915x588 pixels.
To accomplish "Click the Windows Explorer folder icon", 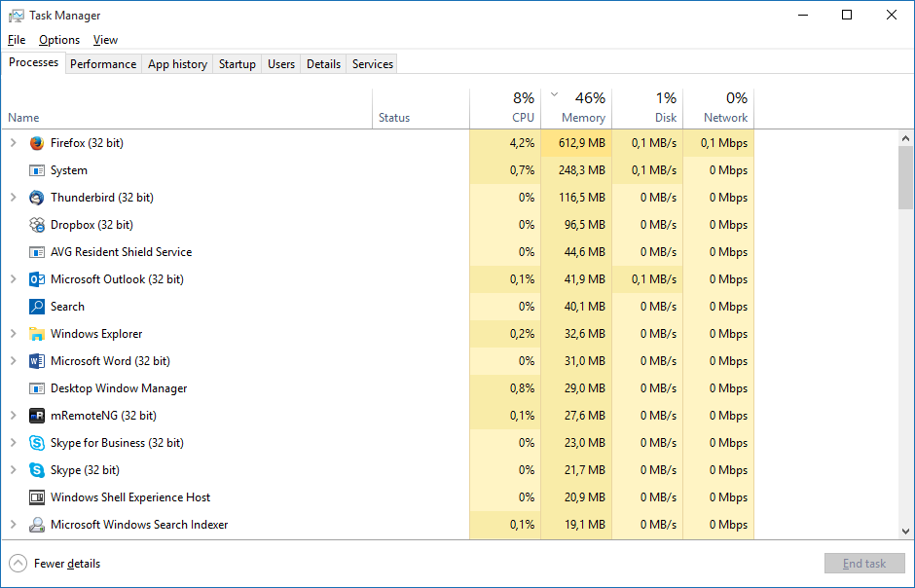I will 37,334.
